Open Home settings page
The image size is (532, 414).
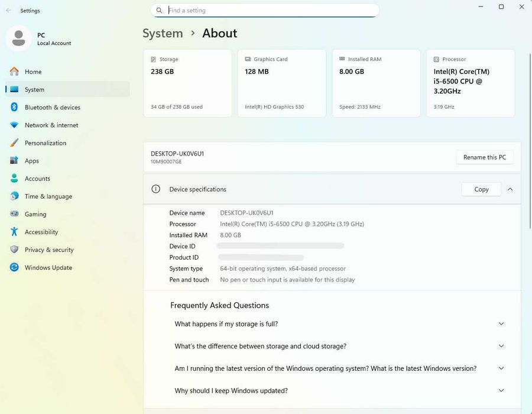67,72
